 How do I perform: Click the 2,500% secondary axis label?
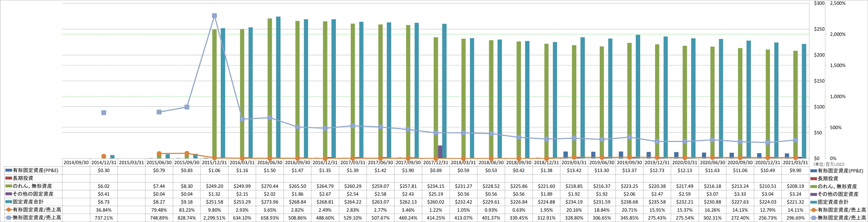point(838,3)
